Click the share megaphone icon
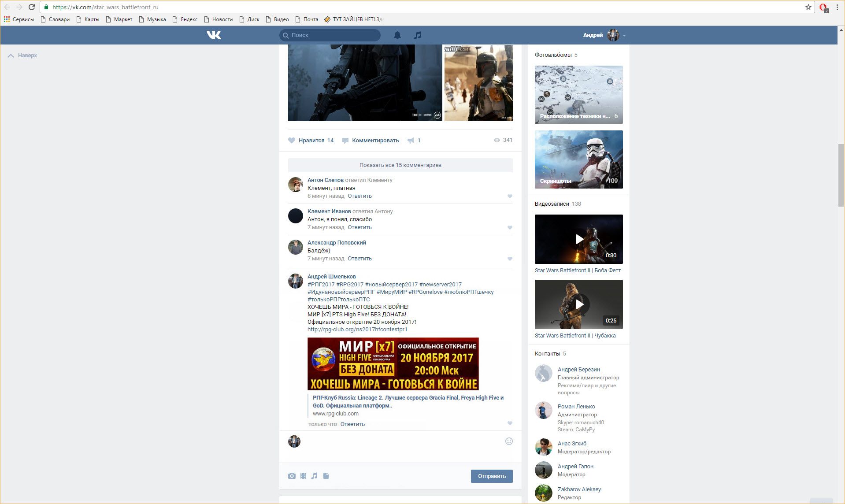This screenshot has height=504, width=845. pos(411,141)
